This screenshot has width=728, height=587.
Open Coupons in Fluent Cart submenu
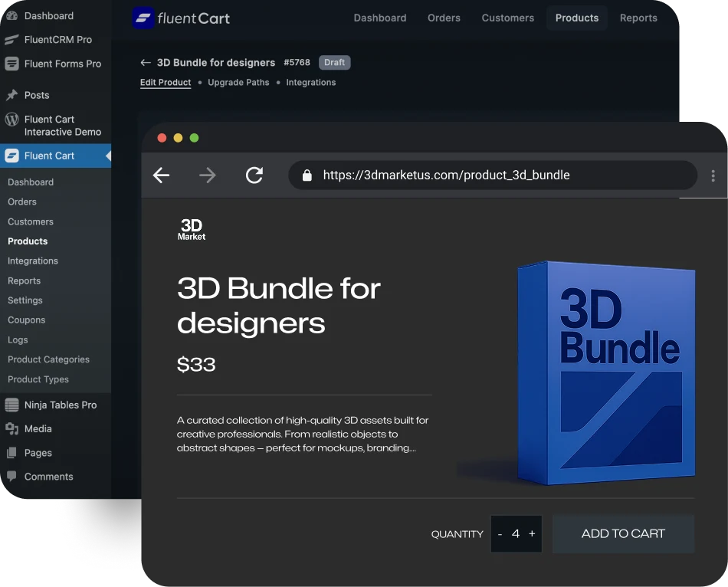(26, 320)
